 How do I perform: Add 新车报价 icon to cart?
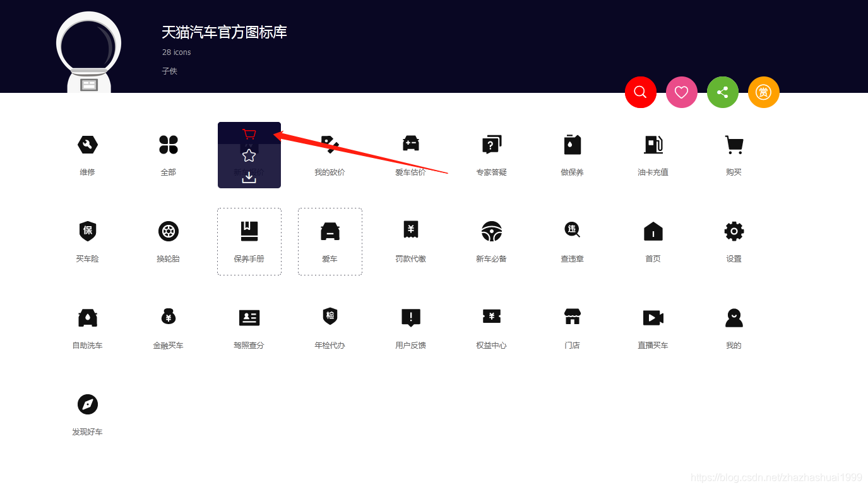[249, 134]
